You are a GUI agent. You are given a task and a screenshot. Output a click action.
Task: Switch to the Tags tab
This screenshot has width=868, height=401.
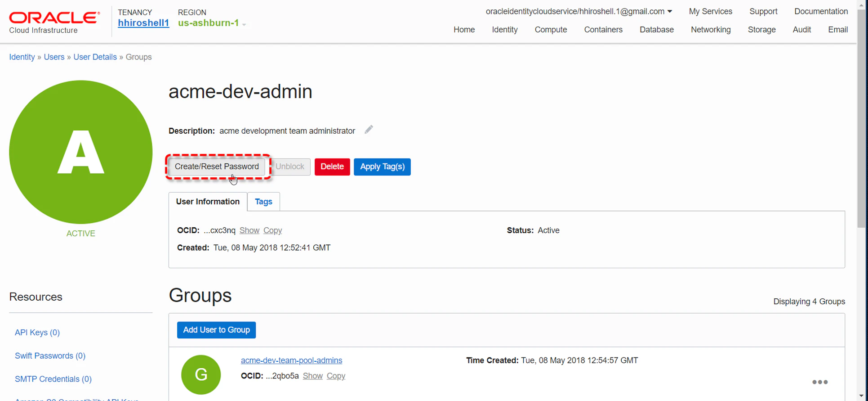point(263,202)
